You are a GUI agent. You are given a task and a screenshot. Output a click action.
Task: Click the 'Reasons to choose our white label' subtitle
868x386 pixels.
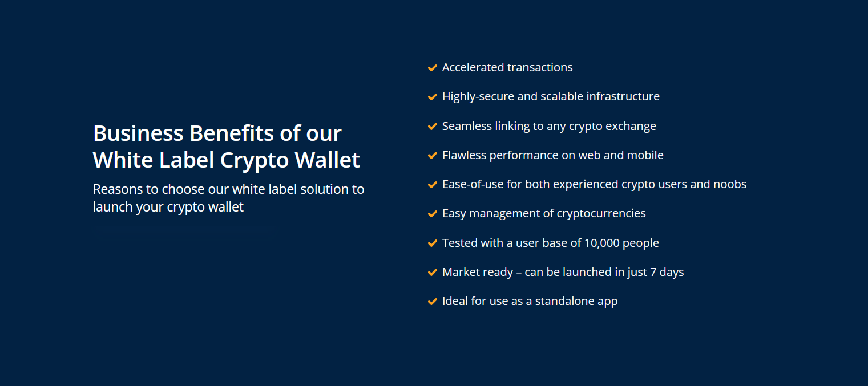228,198
